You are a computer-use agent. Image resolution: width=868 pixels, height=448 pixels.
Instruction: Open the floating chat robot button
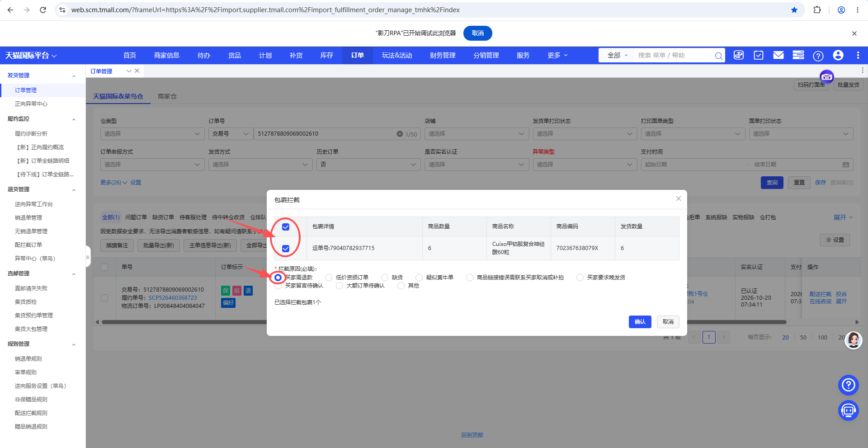[x=849, y=410]
